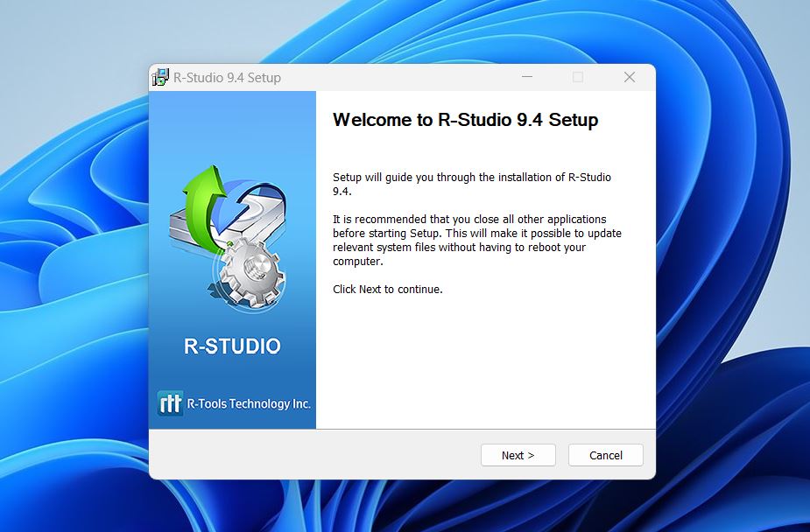Click the Welcome to R-Studio 9.4 Setup heading

click(465, 120)
